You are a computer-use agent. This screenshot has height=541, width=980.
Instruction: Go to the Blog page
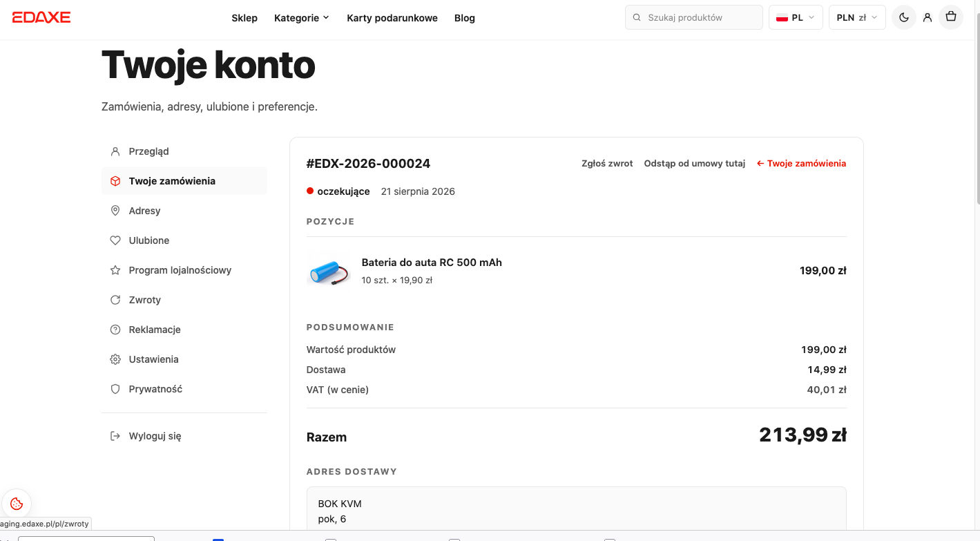coord(465,18)
